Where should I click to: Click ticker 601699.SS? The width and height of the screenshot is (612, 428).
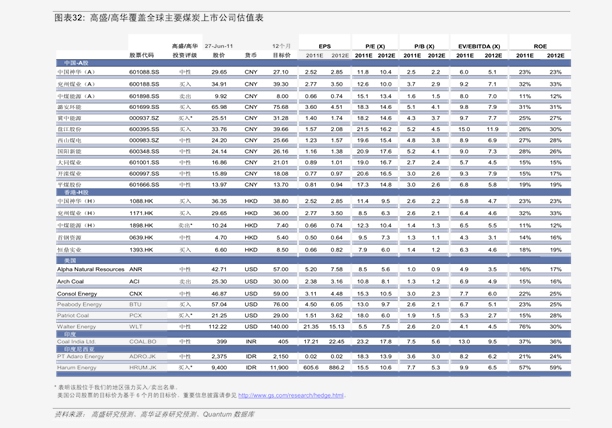tap(144, 107)
